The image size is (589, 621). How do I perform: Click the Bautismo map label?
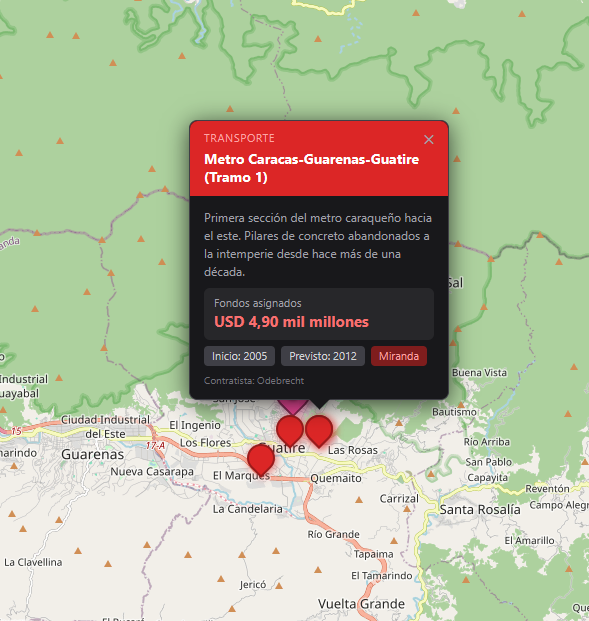click(454, 412)
